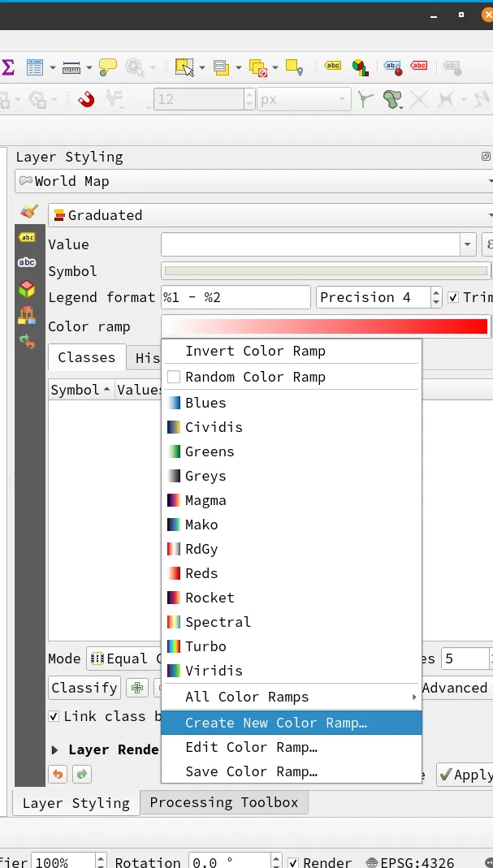
Task: Click the Rotation value field
Action: point(231,862)
